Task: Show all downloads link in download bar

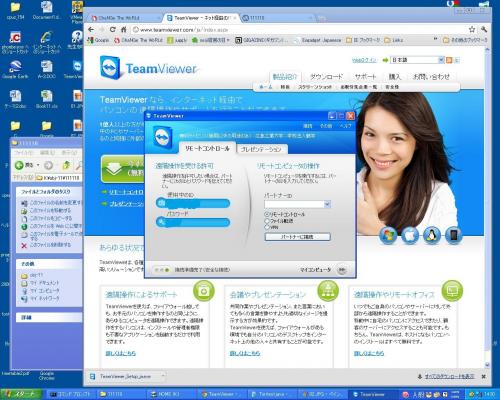Action: point(449,376)
